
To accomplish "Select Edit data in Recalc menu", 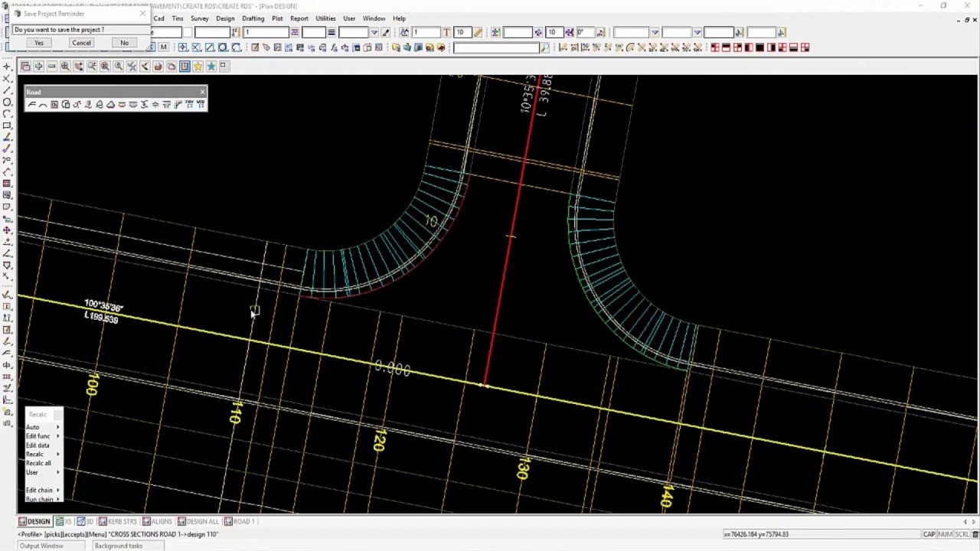I will [43, 445].
